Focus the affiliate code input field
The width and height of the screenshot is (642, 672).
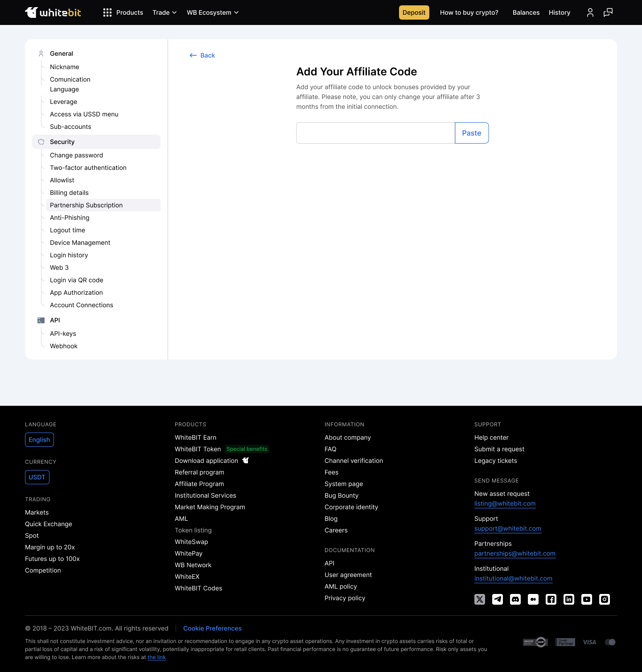tap(375, 133)
